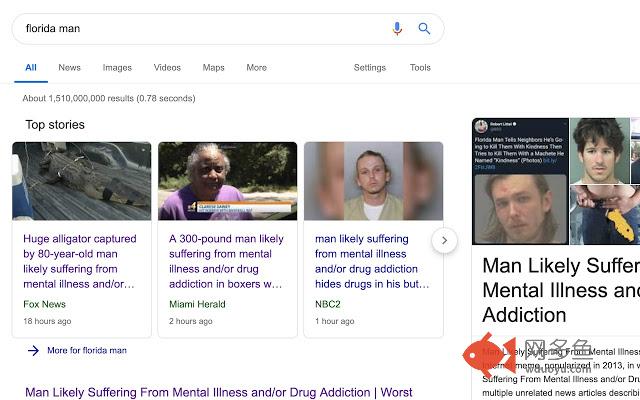Click the Miami Herald story thumbnail
Image resolution: width=640 pixels, height=400 pixels.
[x=228, y=181]
